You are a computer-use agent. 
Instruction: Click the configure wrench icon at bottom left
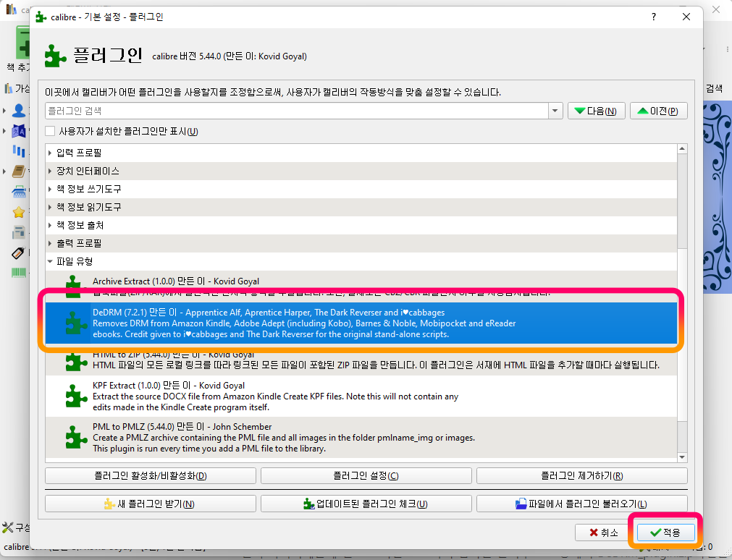pyautogui.click(x=7, y=527)
